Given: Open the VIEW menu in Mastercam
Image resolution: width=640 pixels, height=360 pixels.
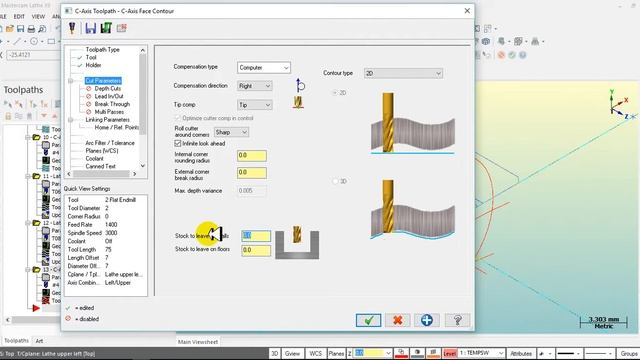Looking at the screenshot, I should tap(38, 17).
